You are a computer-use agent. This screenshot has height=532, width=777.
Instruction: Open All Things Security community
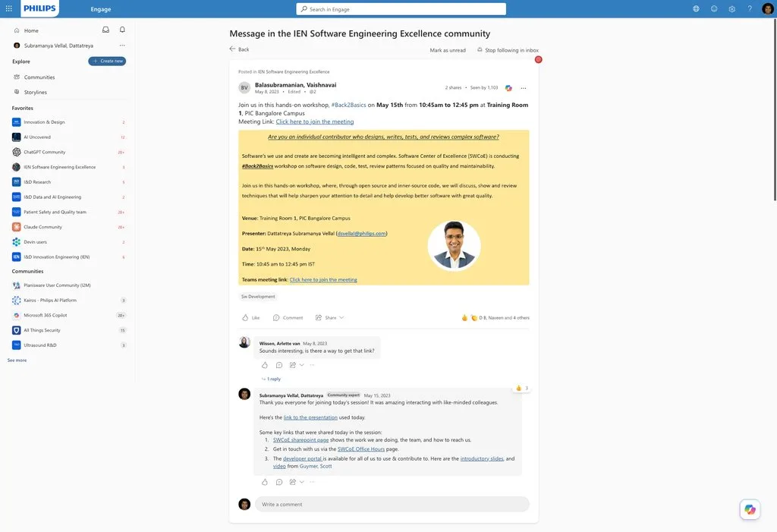[x=68, y=330]
